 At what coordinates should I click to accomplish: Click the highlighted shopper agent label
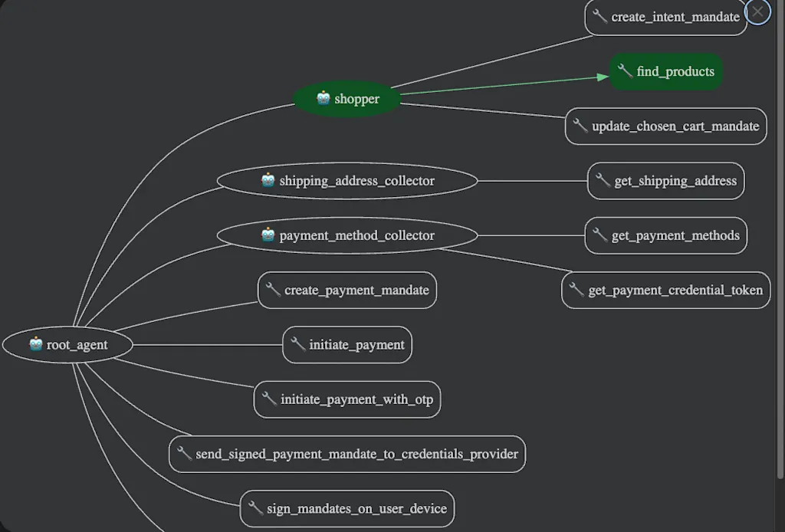(x=356, y=99)
